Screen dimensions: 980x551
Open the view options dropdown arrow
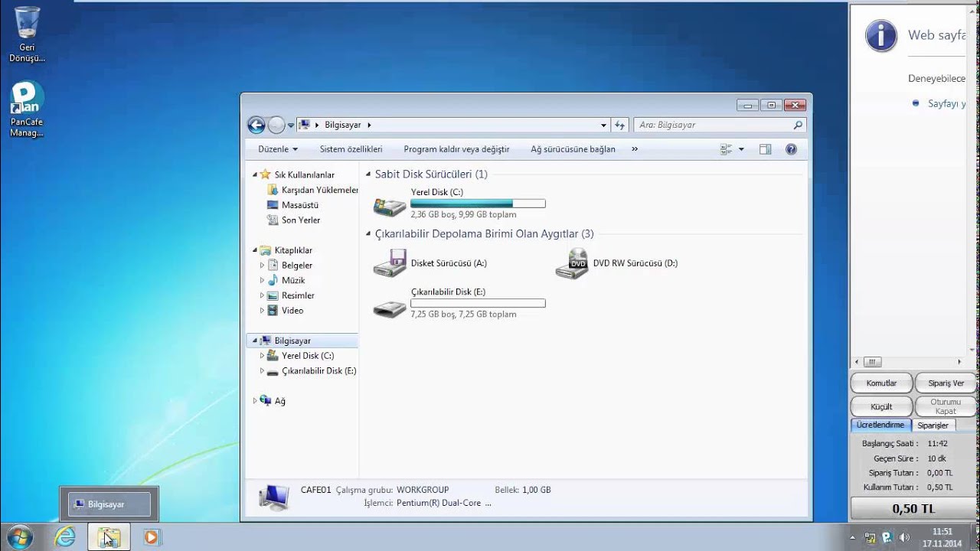pyautogui.click(x=741, y=149)
